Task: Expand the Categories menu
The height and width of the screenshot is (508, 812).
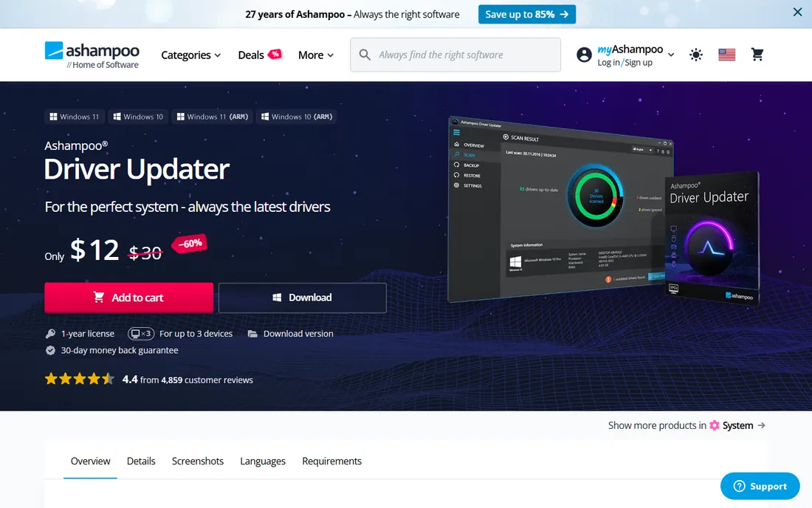Action: (190, 55)
